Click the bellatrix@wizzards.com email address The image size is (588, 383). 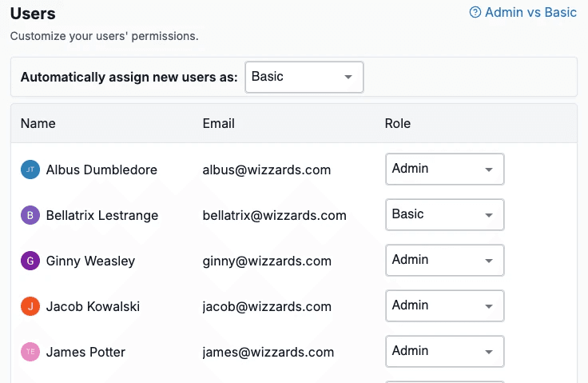tap(275, 215)
